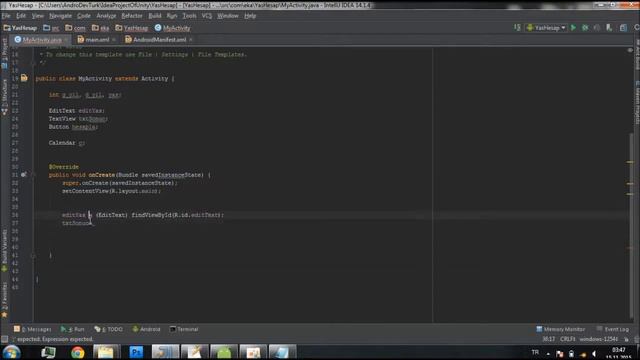
Task: Click the volume speaker icon in system tray
Action: 594,354
